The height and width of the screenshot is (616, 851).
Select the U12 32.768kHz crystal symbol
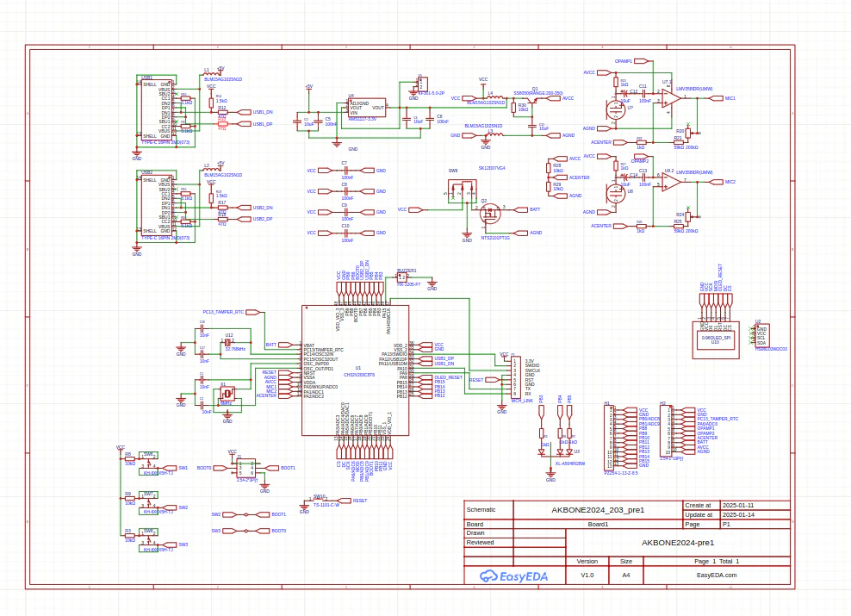pos(228,343)
